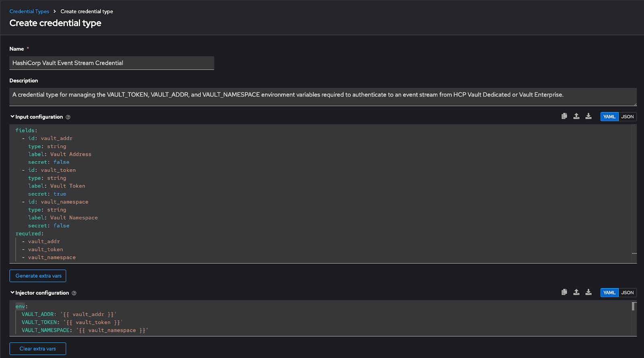This screenshot has width=644, height=358.
Task: Copy the Input configuration to clipboard
Action: pyautogui.click(x=564, y=116)
